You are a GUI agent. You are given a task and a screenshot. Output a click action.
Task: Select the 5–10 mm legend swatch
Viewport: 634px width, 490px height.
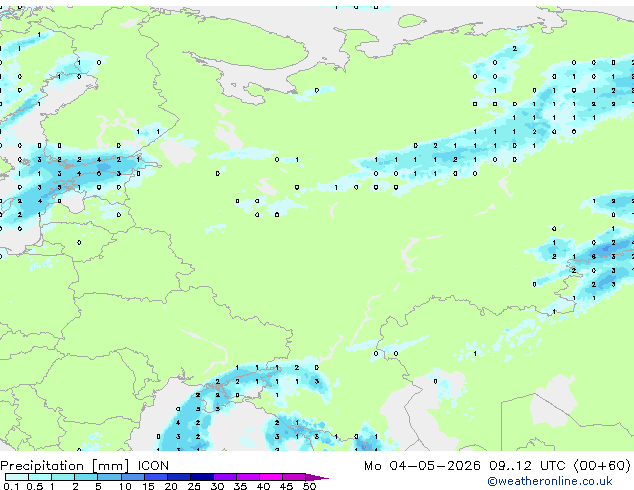[109, 477]
